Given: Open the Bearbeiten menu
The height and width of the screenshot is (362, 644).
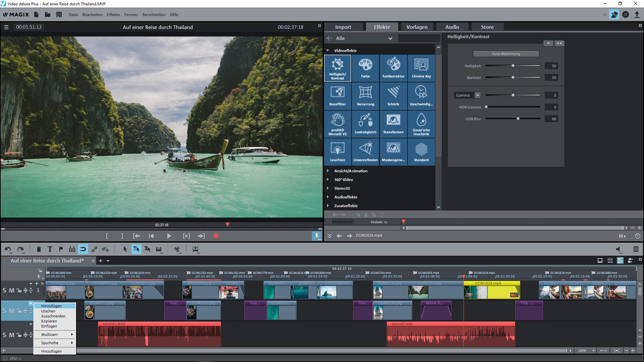Looking at the screenshot, I should click(92, 15).
